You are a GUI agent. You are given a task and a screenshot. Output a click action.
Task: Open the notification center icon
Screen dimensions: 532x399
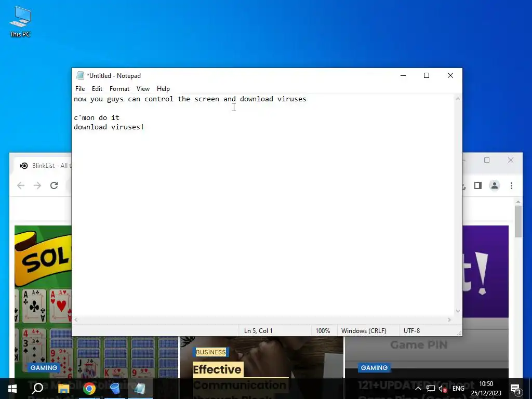(x=516, y=389)
